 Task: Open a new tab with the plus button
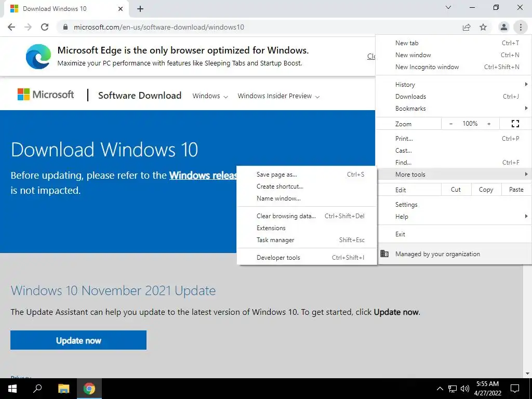click(x=140, y=9)
